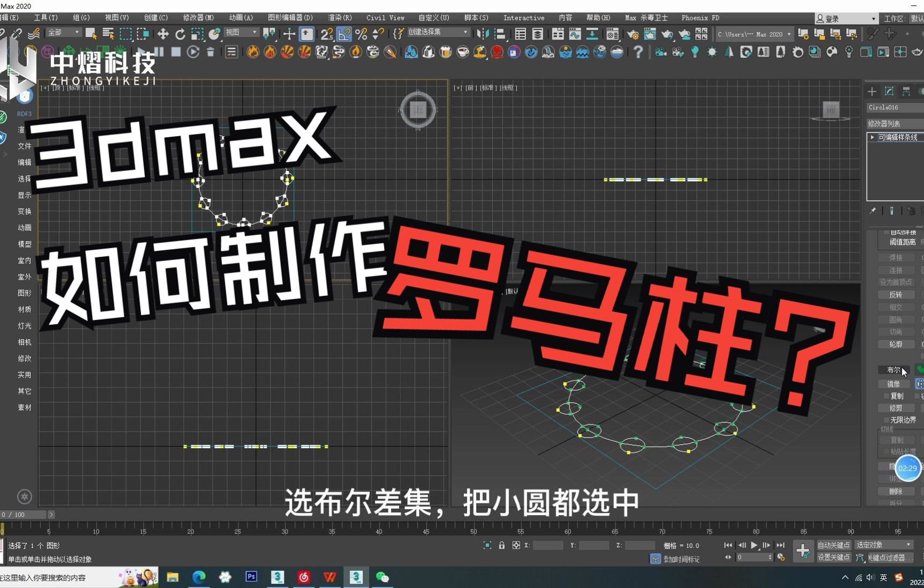
Task: Toggle 2.5D Snaps button
Action: pyautogui.click(x=326, y=34)
